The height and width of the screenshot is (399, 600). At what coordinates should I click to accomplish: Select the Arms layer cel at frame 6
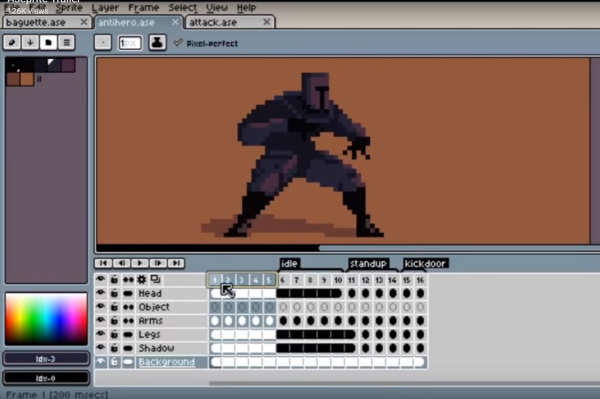pos(283,321)
